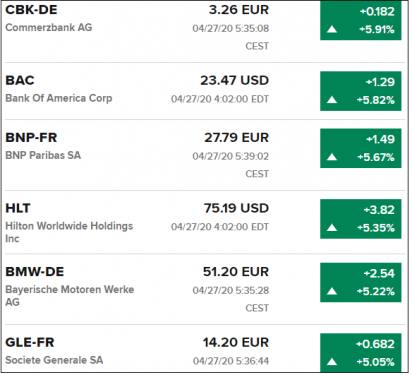Image resolution: width=412 pixels, height=375 pixels.
Task: Open the GLE-FR ticker link
Action: [30, 342]
